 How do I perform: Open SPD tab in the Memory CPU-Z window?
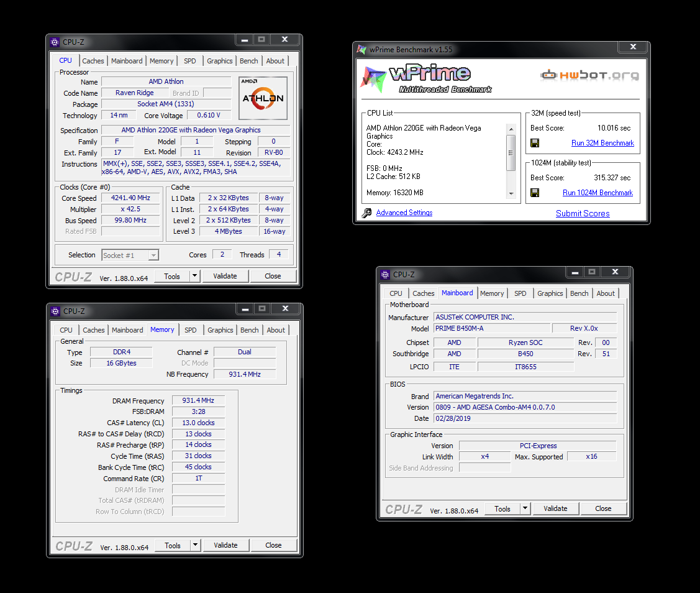(190, 330)
